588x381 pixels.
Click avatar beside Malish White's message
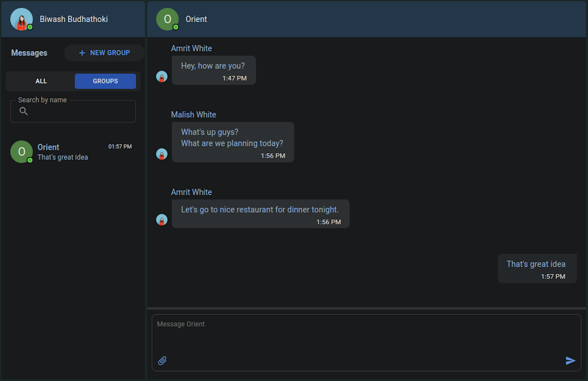(162, 154)
